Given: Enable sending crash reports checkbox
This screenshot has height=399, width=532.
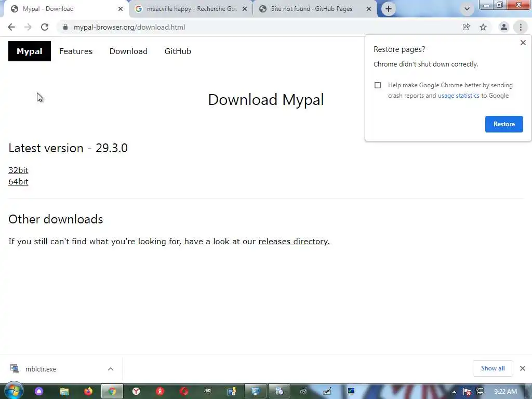Looking at the screenshot, I should click(x=378, y=85).
